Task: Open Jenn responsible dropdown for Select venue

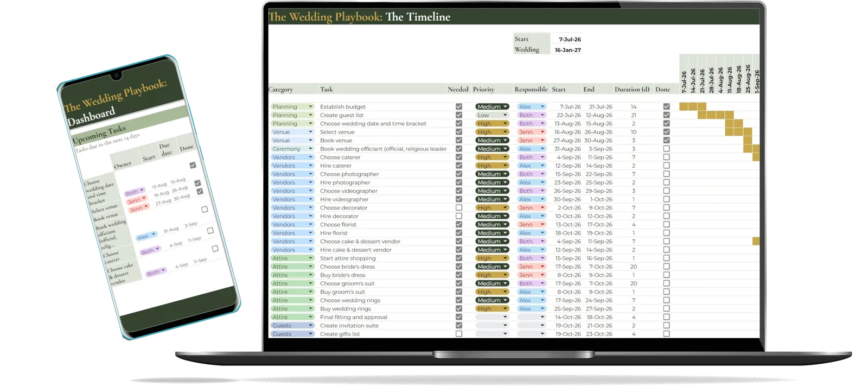Action: point(531,132)
